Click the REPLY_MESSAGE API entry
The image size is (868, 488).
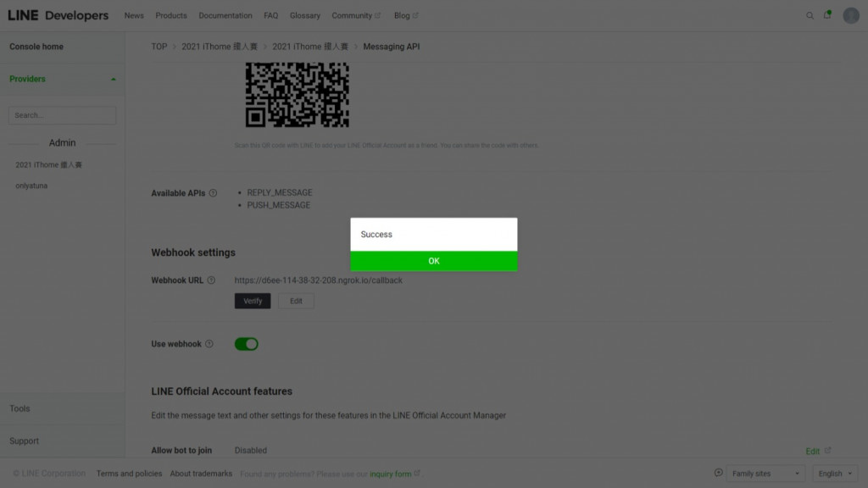pos(280,192)
